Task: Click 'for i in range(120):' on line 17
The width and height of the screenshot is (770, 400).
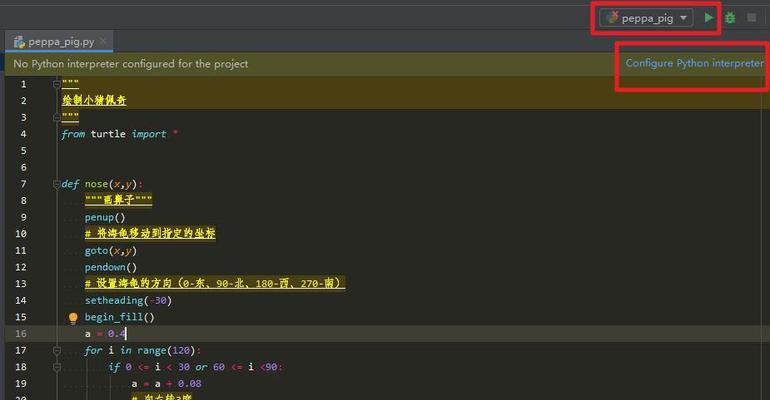Action: (x=142, y=350)
